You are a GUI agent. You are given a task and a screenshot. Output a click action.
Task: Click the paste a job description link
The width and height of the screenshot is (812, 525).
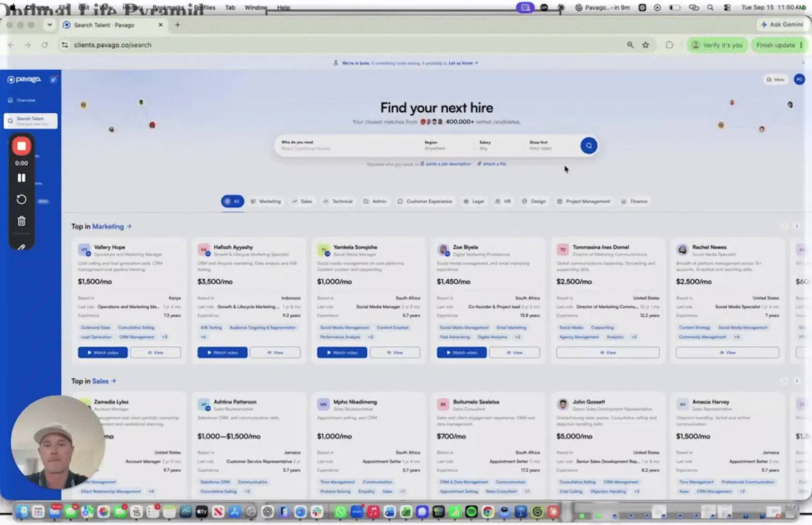pyautogui.click(x=446, y=164)
